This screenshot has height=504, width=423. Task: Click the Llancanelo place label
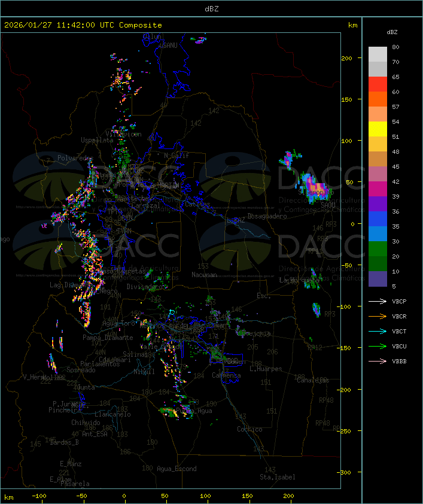[x=112, y=414]
